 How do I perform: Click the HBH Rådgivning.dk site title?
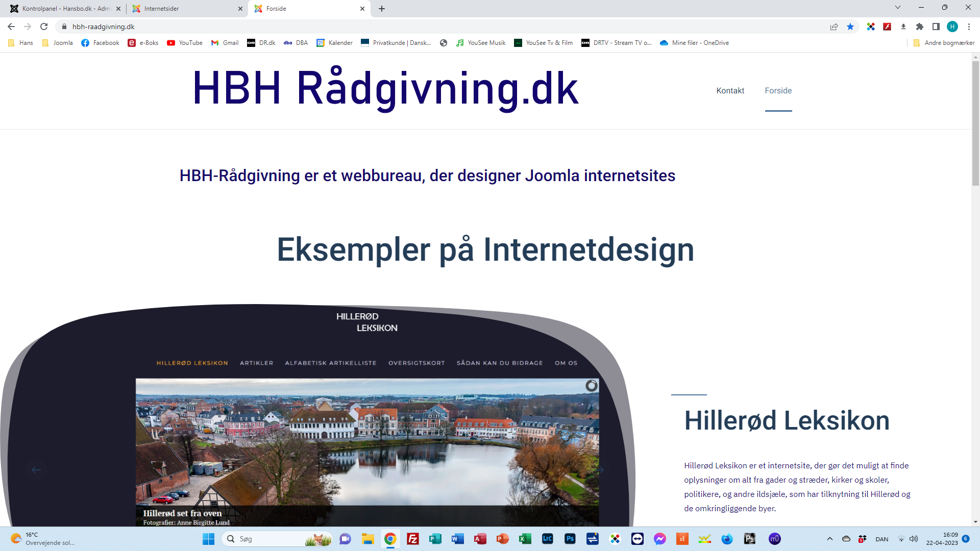pos(385,89)
